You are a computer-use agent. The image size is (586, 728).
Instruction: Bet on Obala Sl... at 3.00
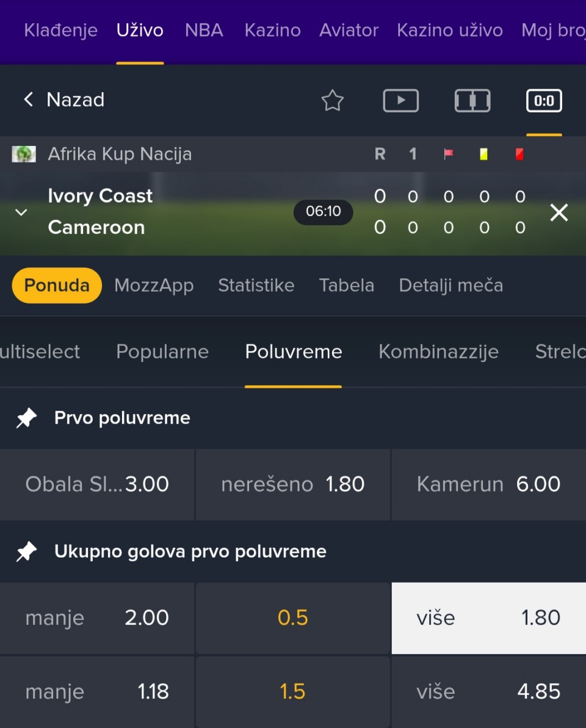[x=97, y=484]
